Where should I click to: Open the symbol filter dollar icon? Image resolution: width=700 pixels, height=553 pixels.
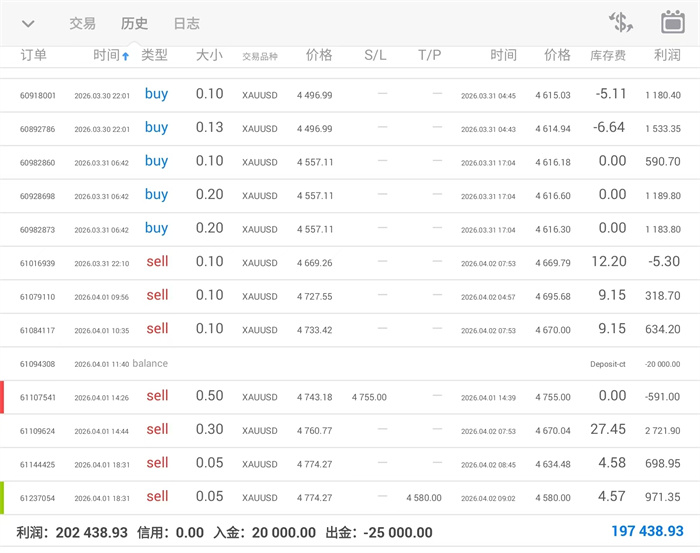pyautogui.click(x=621, y=23)
